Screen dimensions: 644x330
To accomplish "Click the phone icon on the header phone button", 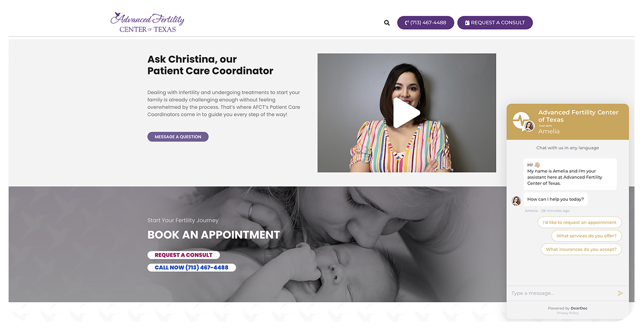I will 407,23.
